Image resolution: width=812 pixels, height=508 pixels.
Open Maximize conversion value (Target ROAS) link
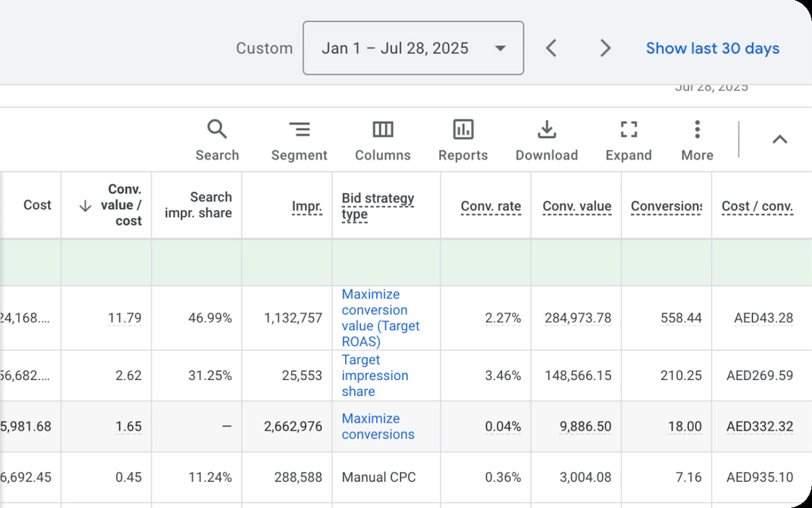coord(381,318)
